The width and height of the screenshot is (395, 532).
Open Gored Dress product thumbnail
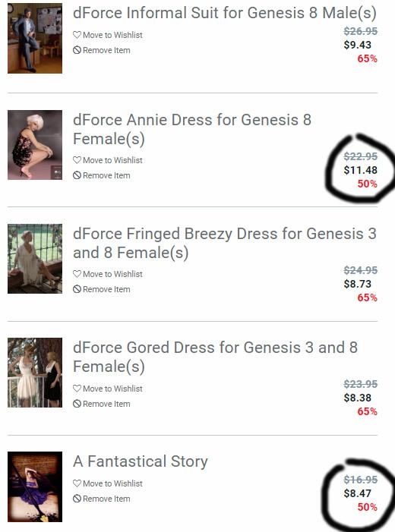click(35, 373)
